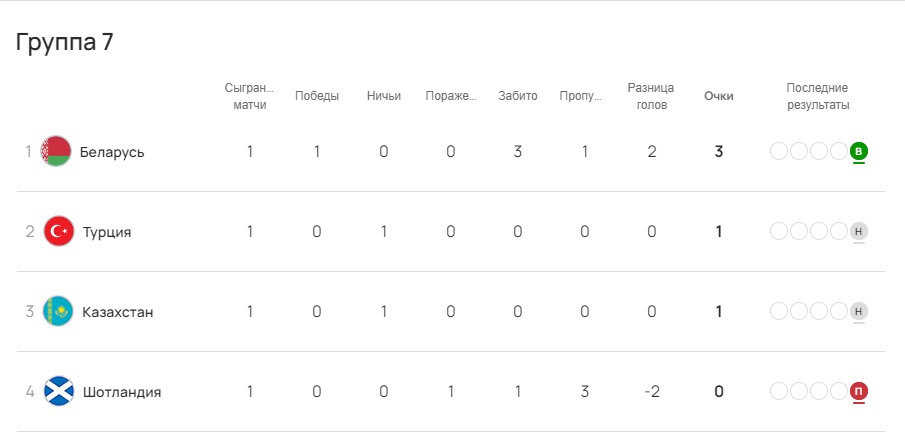The height and width of the screenshot is (435, 905).
Task: Click Turkey's gray draw result badge
Action: click(858, 232)
